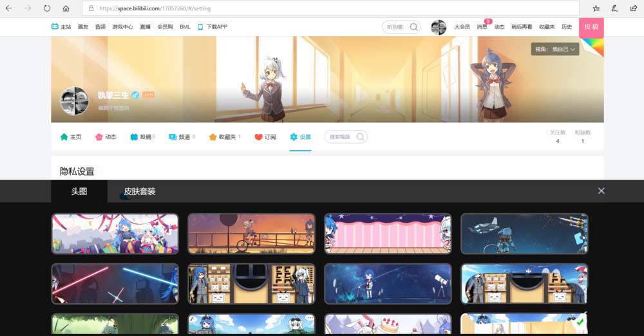Go back with the browser back arrow
The image size is (644, 336).
click(x=8, y=8)
